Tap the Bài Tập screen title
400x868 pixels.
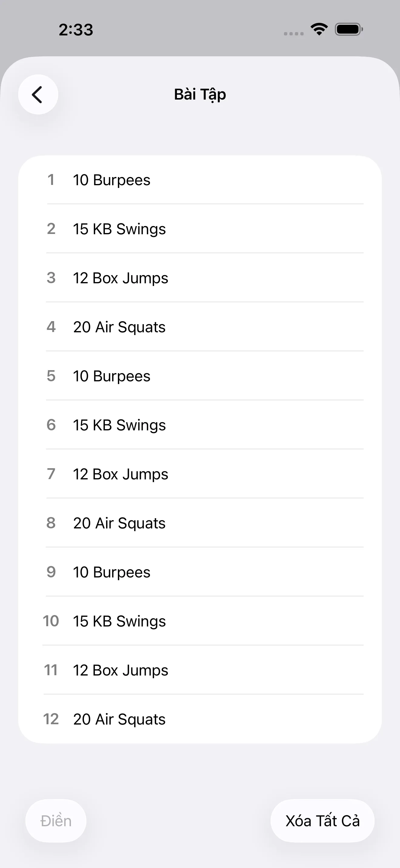200,94
